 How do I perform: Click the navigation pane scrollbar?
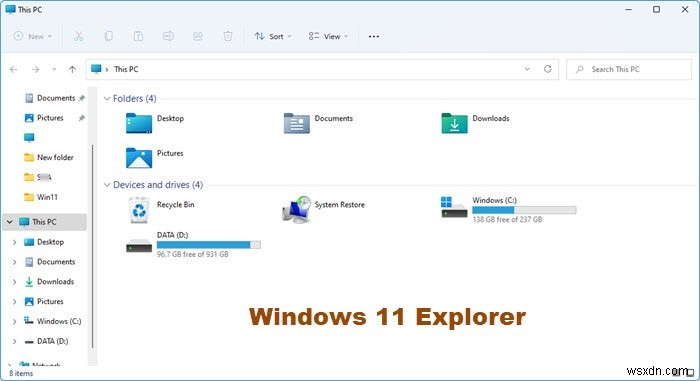pos(92,246)
